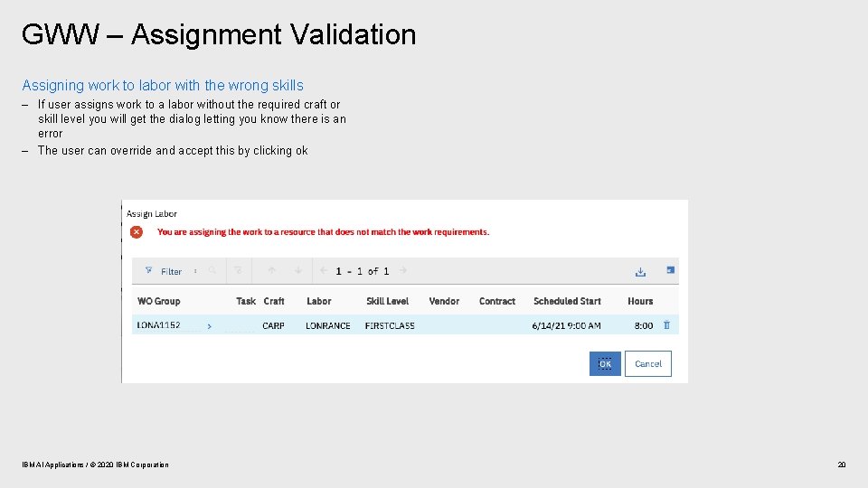Sort by WO Group column header
This screenshot has width=868, height=488.
tap(159, 301)
